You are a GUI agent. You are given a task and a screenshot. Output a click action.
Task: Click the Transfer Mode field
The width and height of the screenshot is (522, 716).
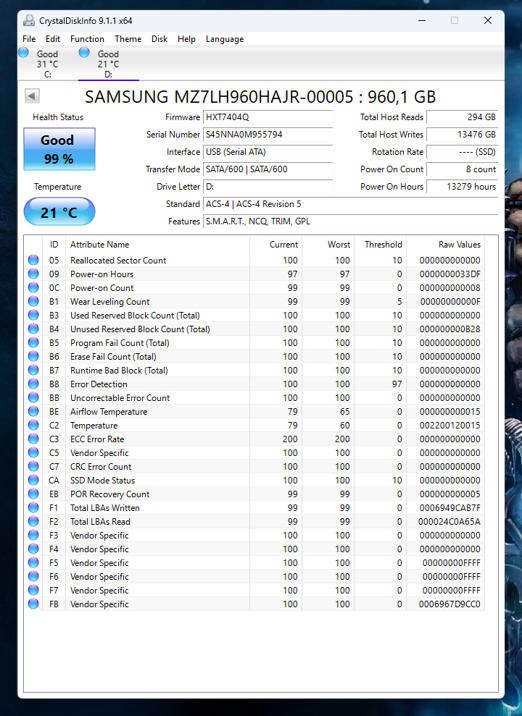click(268, 169)
